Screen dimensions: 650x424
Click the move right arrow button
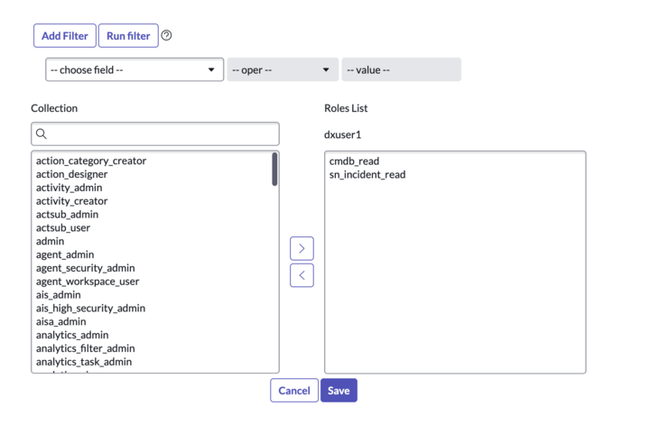(301, 248)
